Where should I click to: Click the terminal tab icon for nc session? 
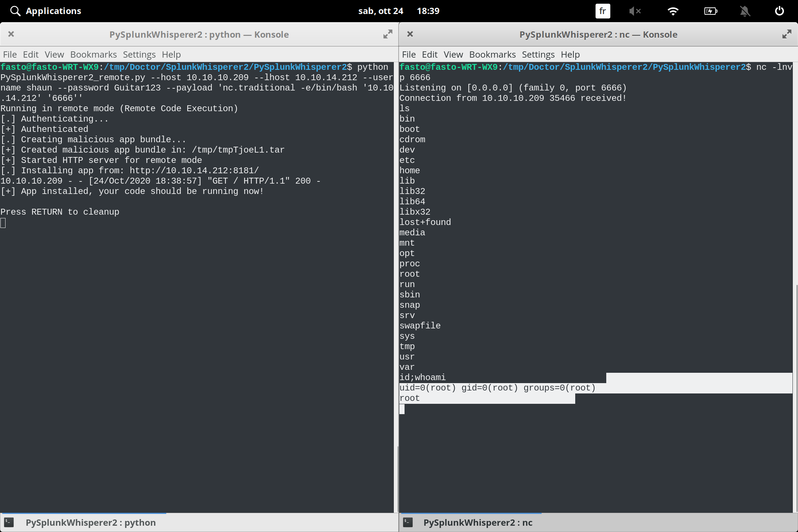(x=408, y=522)
